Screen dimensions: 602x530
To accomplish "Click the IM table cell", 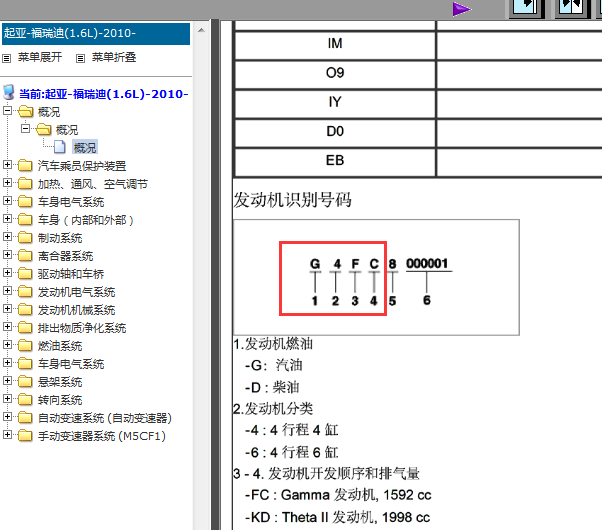I will (335, 44).
